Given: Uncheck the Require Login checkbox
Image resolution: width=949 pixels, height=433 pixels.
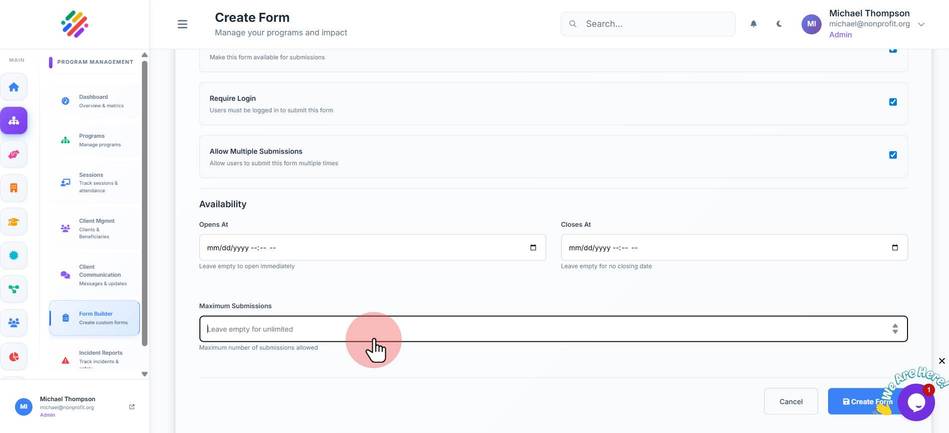Looking at the screenshot, I should point(893,102).
